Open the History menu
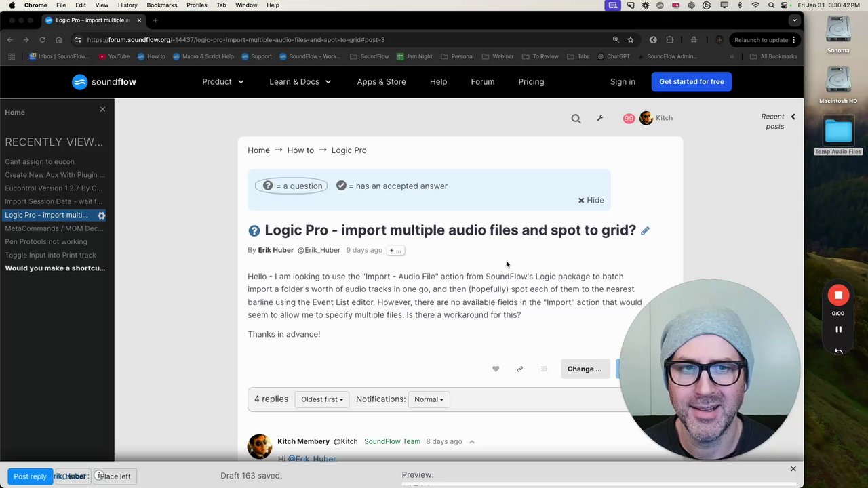868x488 pixels. pyautogui.click(x=127, y=5)
